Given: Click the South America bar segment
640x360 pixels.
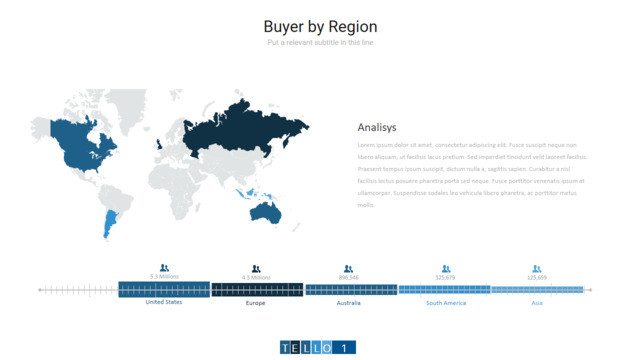Looking at the screenshot, I should pyautogui.click(x=444, y=289).
